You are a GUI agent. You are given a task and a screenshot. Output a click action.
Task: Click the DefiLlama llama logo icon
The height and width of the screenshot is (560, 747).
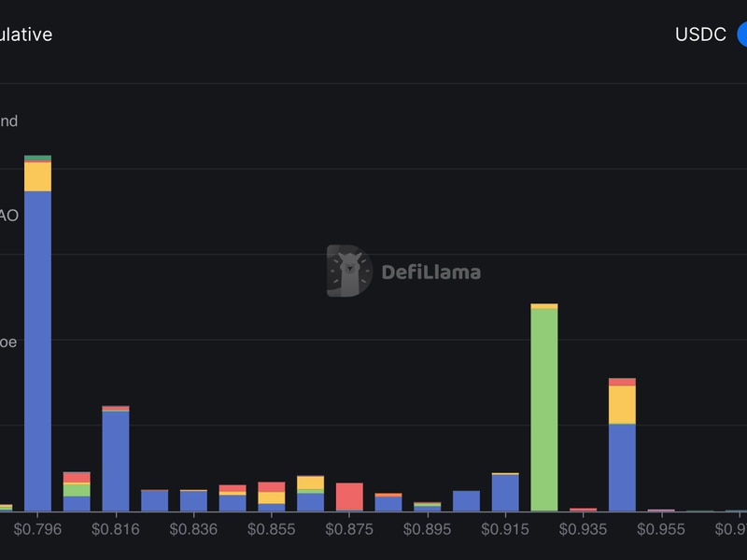point(348,272)
